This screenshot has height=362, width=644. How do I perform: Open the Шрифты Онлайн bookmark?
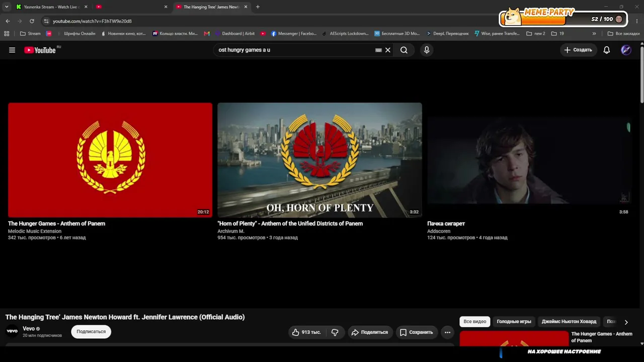click(x=76, y=34)
